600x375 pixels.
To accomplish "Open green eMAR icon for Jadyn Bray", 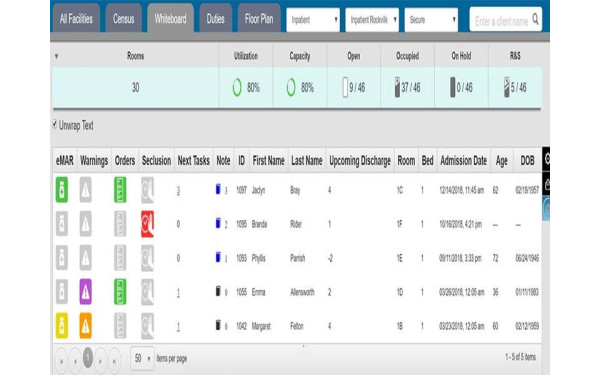I will click(62, 190).
